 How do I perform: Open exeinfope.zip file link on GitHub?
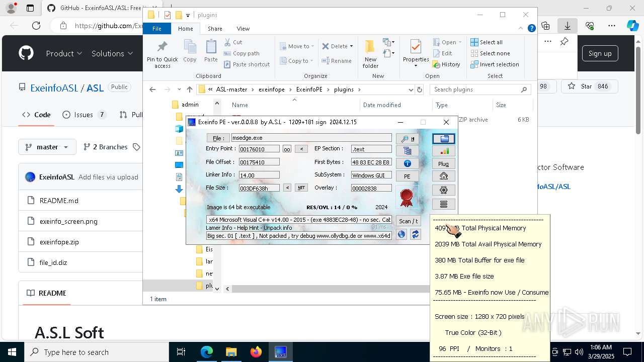59,242
